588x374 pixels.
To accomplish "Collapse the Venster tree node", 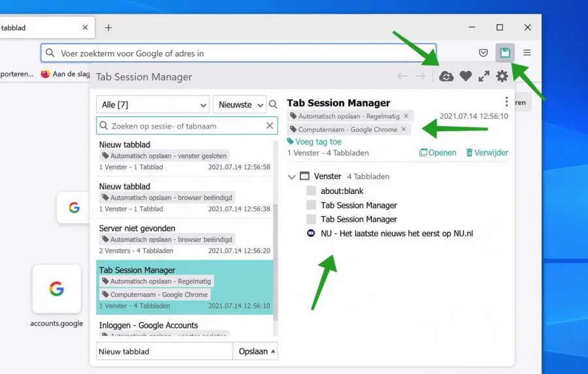I will pos(292,176).
